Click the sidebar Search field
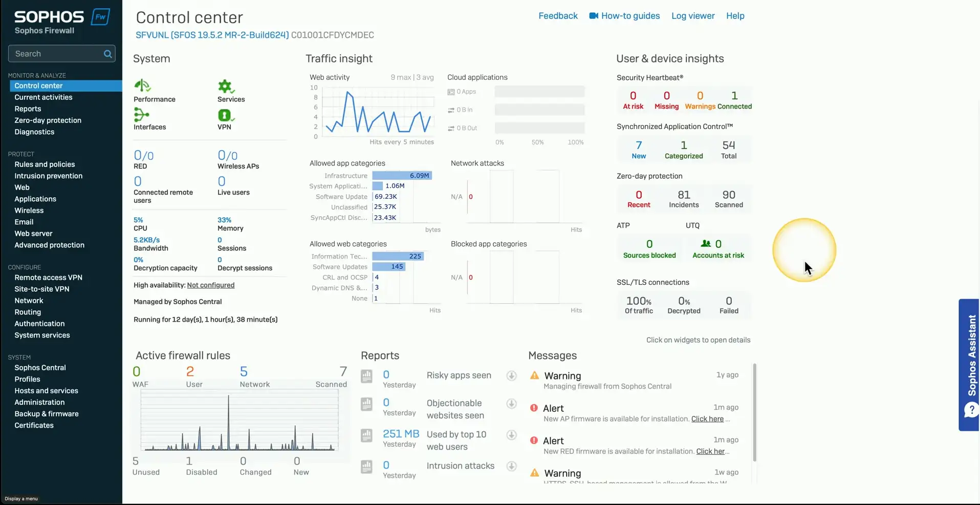The width and height of the screenshot is (980, 505). (x=56, y=54)
